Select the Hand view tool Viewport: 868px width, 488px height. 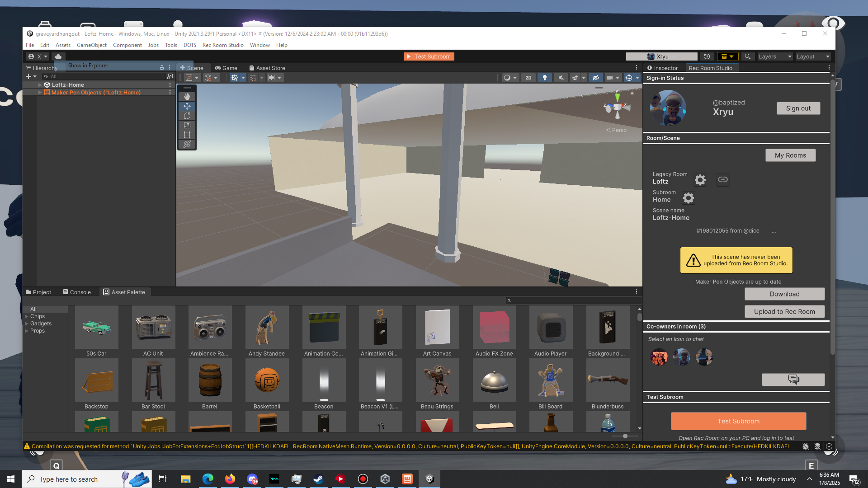[187, 97]
